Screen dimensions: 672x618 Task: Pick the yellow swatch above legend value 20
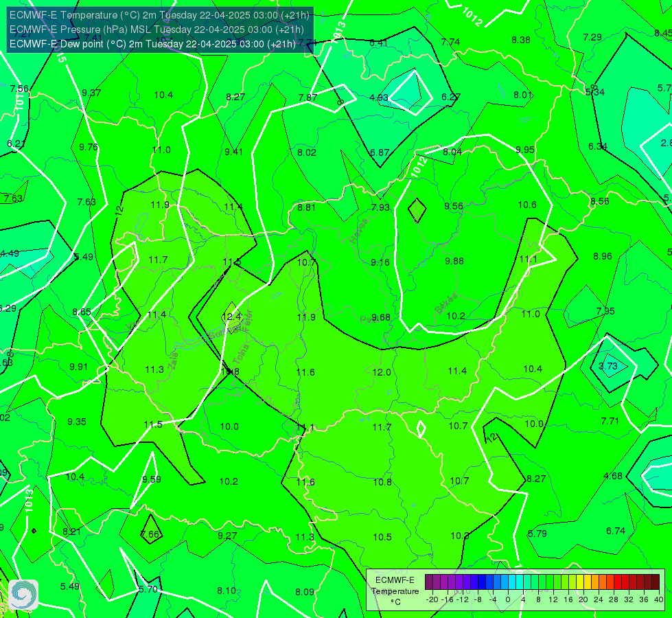tap(580, 582)
